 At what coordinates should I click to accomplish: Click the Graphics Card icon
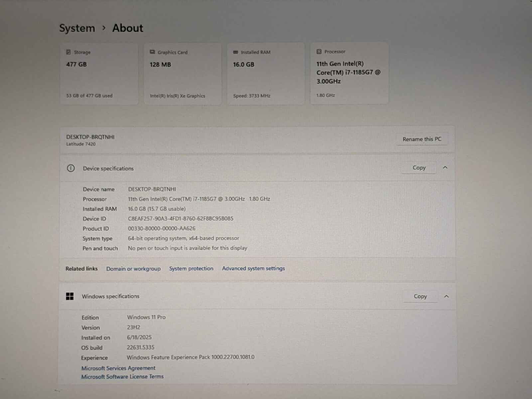click(152, 52)
